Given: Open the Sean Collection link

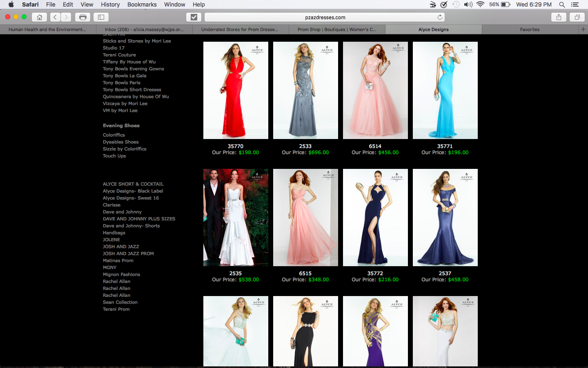Looking at the screenshot, I should [120, 302].
